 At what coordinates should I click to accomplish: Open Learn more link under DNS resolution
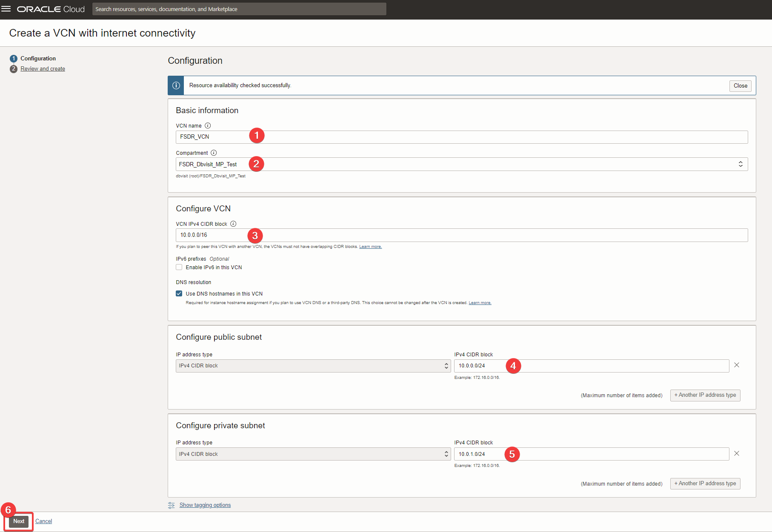click(480, 303)
